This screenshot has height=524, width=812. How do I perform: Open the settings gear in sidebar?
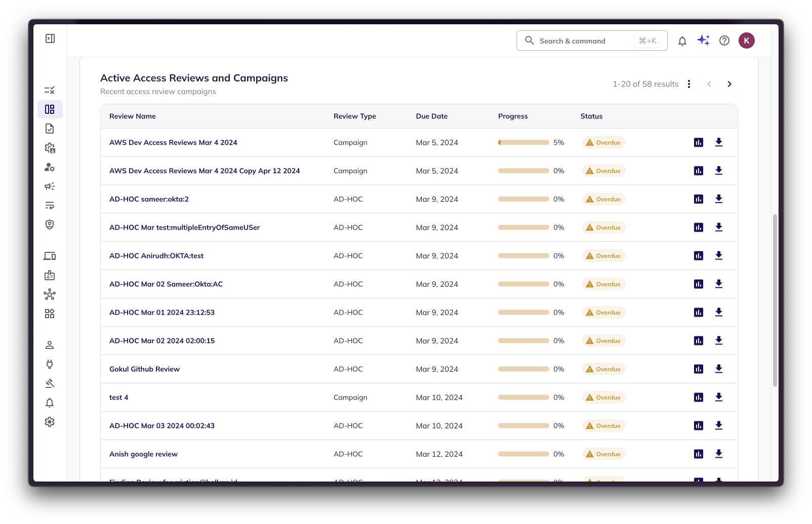pyautogui.click(x=50, y=422)
